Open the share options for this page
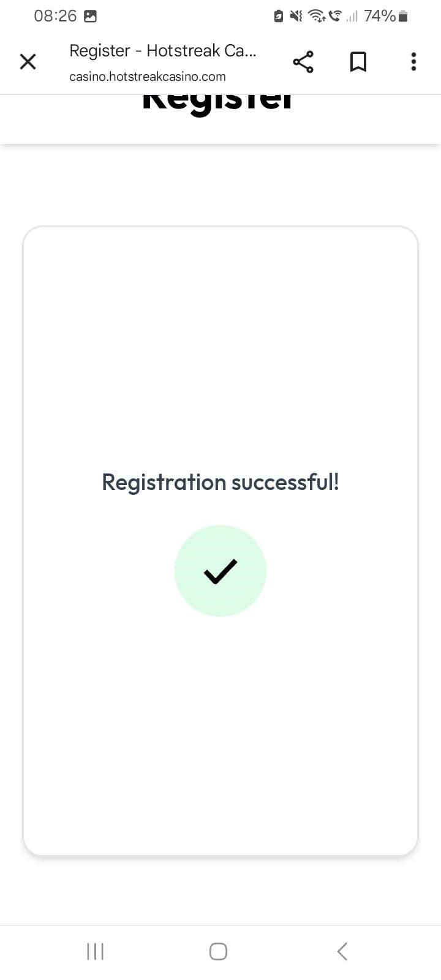Screen dimensions: 441x980 [x=304, y=61]
